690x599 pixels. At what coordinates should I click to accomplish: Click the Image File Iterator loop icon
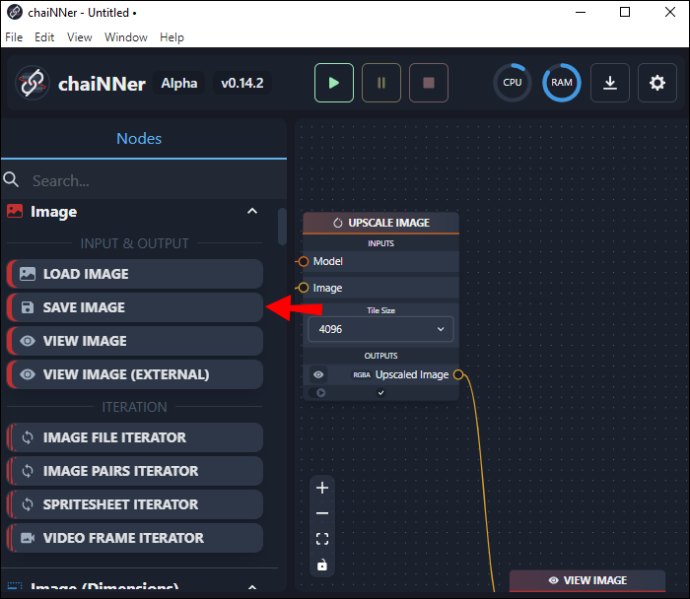coord(27,437)
